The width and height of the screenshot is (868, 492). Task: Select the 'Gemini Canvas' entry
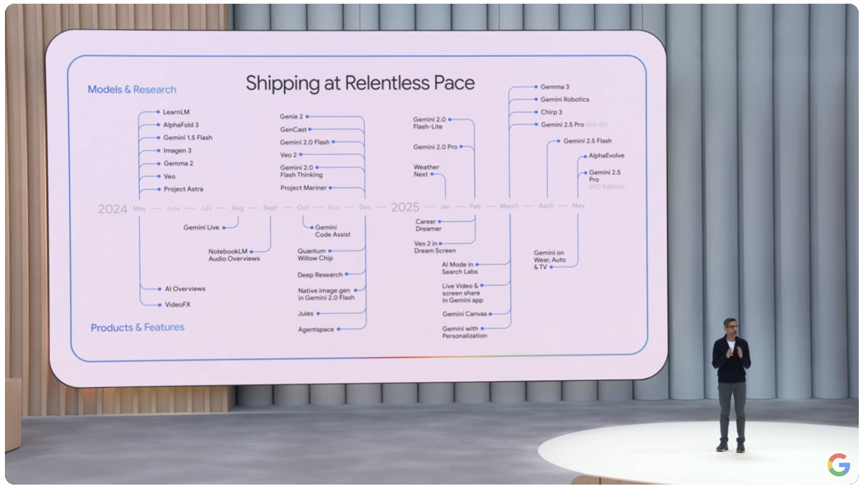(464, 314)
